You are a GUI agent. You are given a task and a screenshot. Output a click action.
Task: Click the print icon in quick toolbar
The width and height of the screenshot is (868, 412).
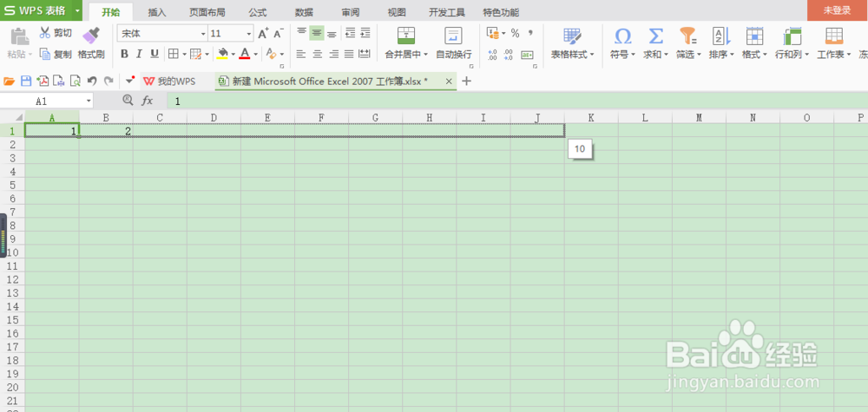click(x=59, y=82)
